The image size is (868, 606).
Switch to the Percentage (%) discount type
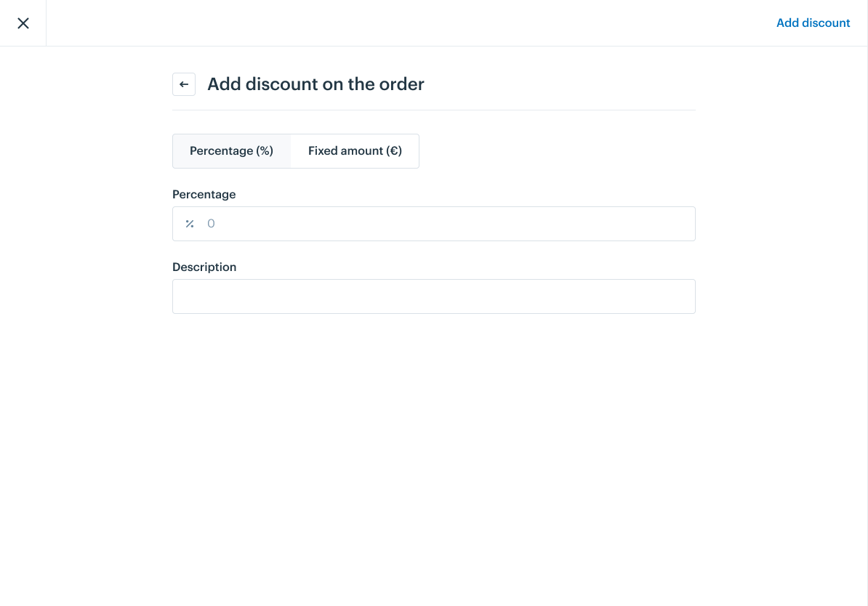(231, 151)
